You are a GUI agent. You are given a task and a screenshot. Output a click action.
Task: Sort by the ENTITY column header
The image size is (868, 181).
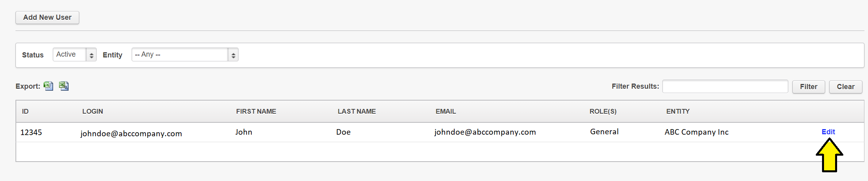coord(678,111)
